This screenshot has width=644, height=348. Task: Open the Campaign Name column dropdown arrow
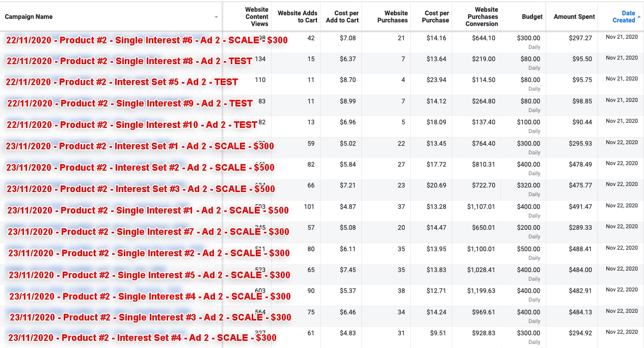[x=216, y=17]
